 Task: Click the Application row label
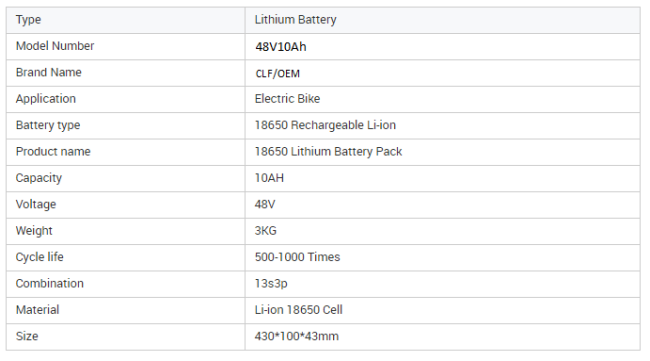[46, 99]
